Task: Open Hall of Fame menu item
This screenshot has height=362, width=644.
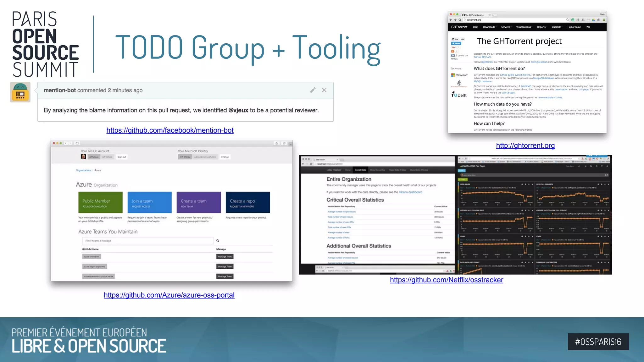Action: point(574,27)
